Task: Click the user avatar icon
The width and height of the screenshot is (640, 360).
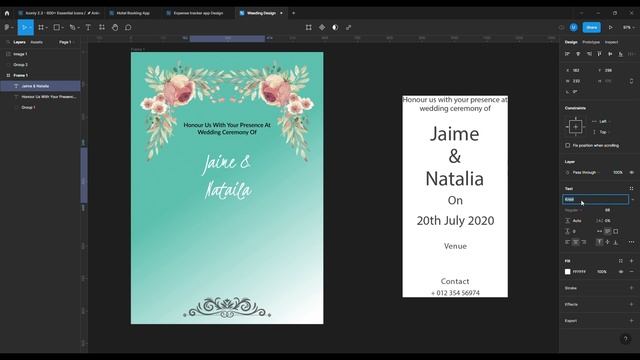Action: click(x=573, y=27)
